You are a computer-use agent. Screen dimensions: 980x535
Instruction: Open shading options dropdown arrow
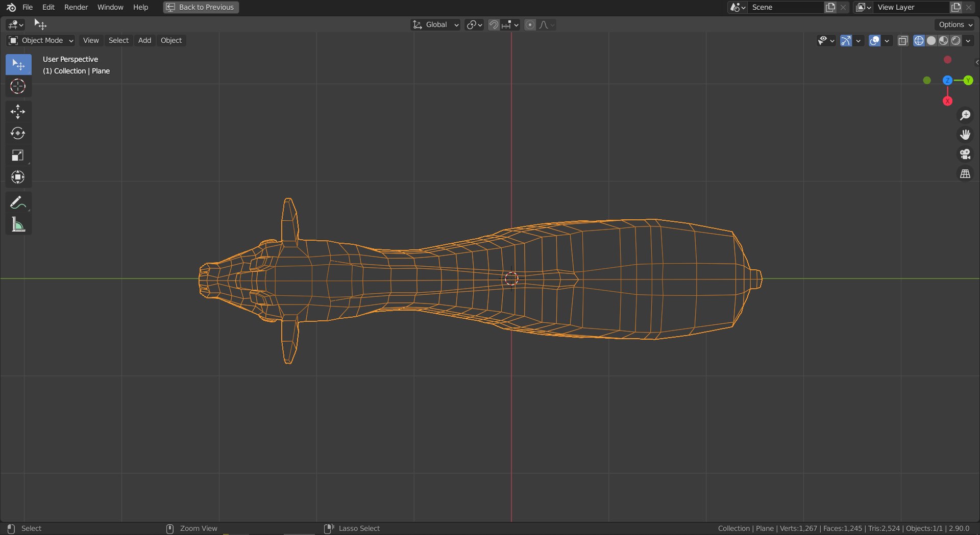[968, 40]
